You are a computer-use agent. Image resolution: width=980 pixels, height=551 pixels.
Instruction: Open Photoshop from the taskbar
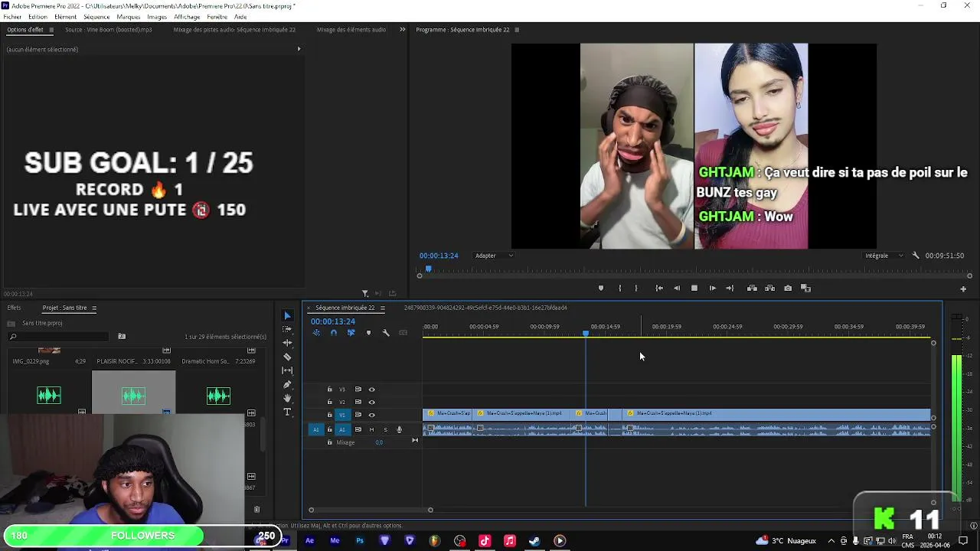(x=360, y=541)
